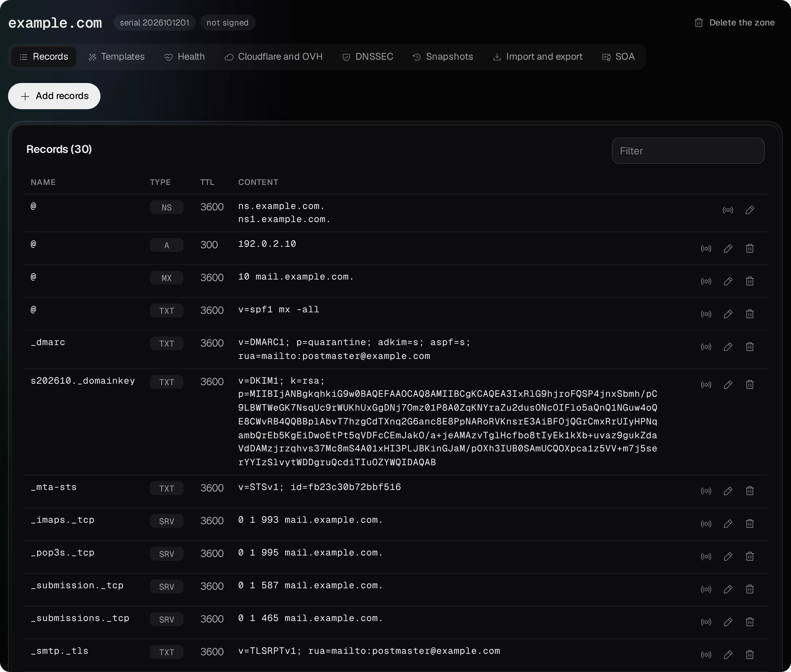Image resolution: width=791 pixels, height=672 pixels.
Task: Edit the _dmarc TXT record
Action: pos(728,347)
